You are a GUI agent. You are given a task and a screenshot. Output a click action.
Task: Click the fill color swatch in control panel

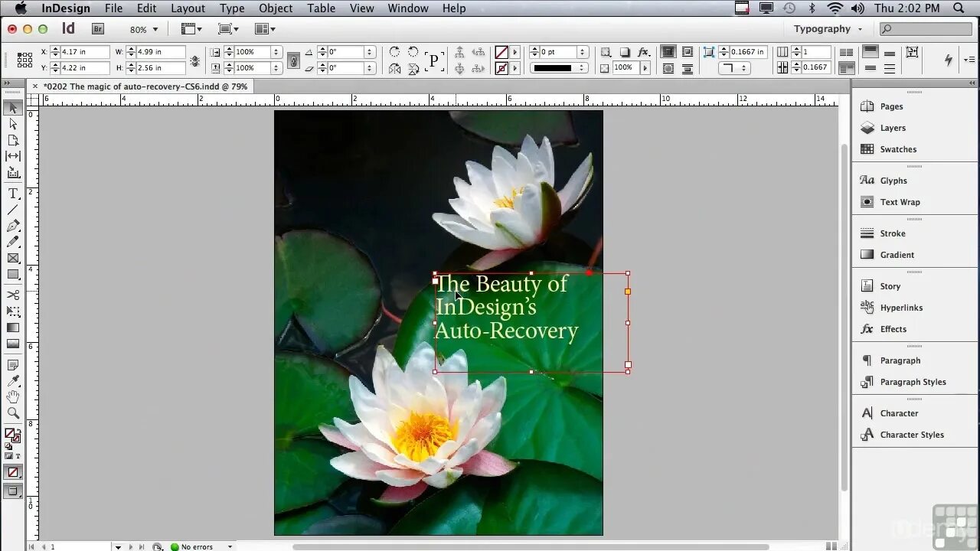pyautogui.click(x=501, y=52)
